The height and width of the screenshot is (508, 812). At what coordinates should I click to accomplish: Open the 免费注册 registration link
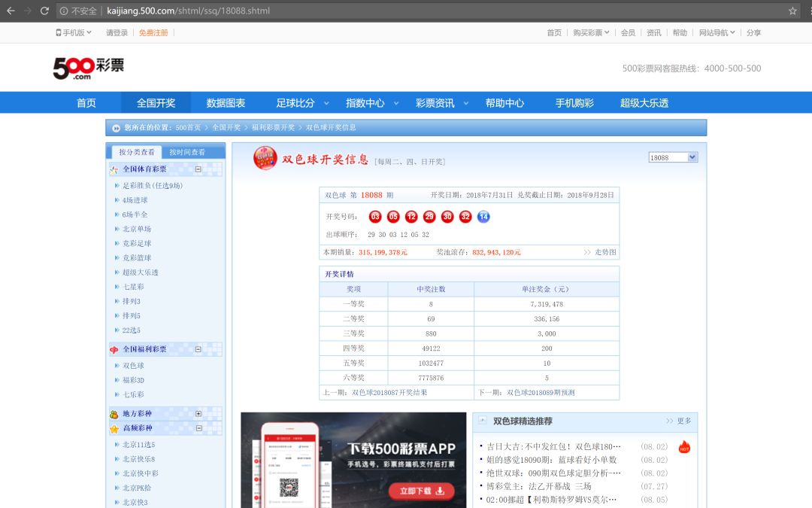[153, 32]
